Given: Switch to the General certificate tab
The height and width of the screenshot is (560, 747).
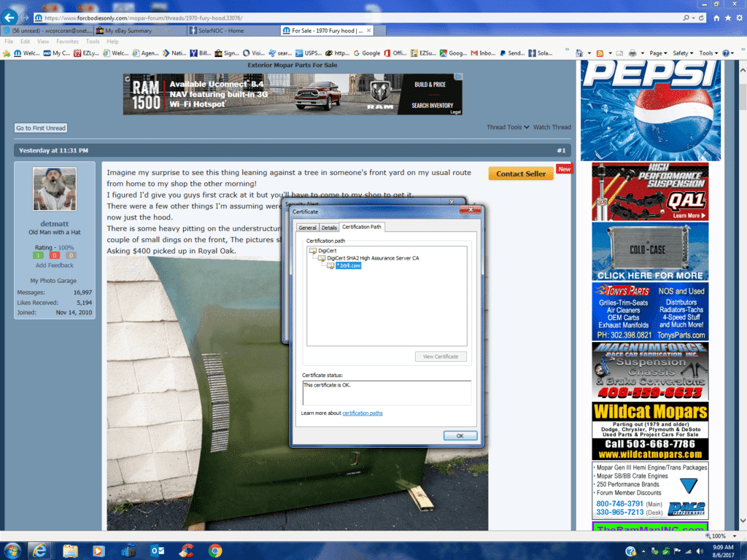Looking at the screenshot, I should coord(307,227).
